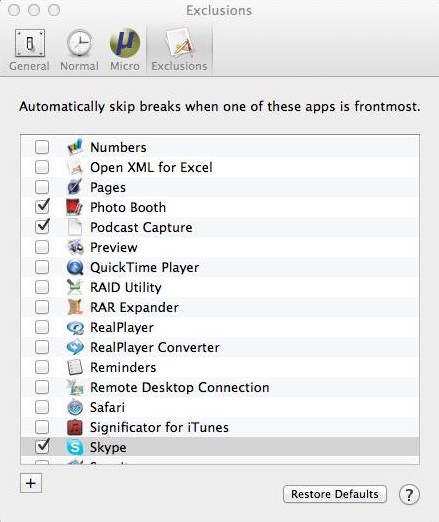Select the Skype row label
439x522 pixels.
pyautogui.click(x=108, y=448)
